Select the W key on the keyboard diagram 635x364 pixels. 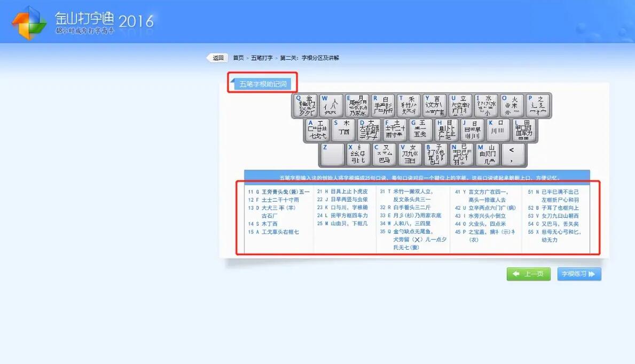(x=331, y=106)
